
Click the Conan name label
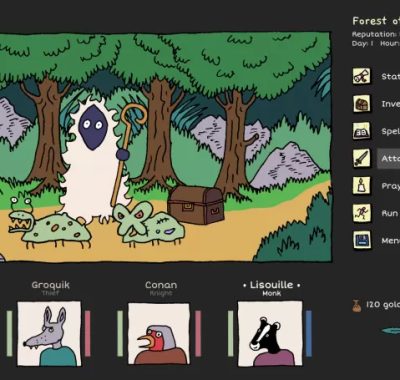(x=161, y=285)
